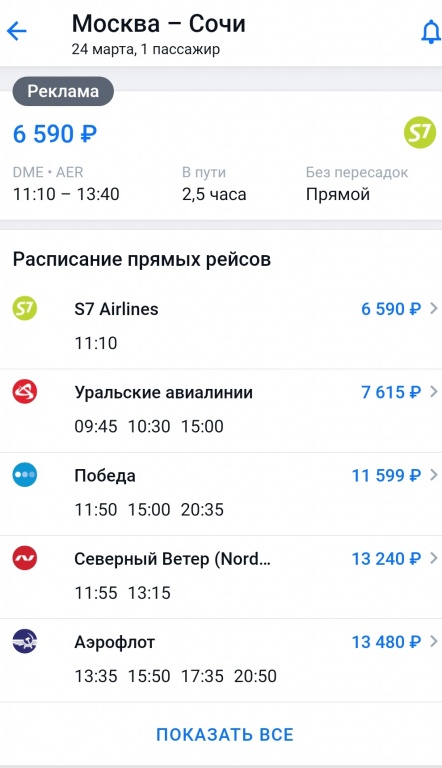Tap the Аэрофлот logo icon
This screenshot has width=442, height=768.
click(x=25, y=641)
